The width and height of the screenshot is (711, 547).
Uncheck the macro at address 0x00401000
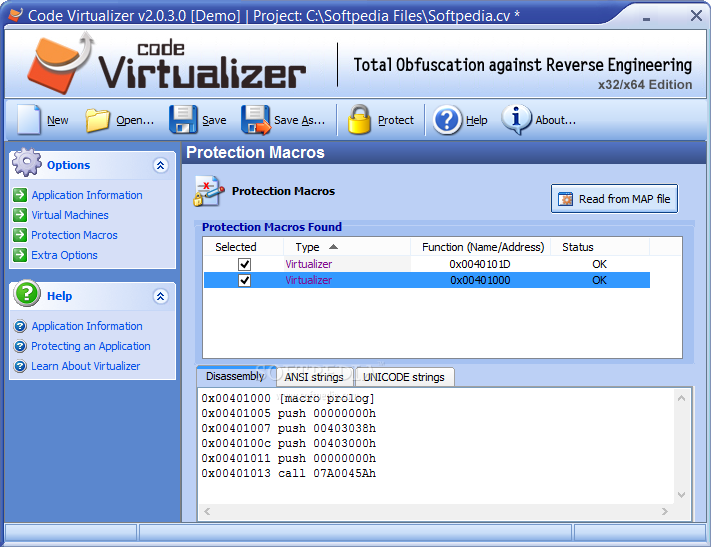[x=244, y=280]
